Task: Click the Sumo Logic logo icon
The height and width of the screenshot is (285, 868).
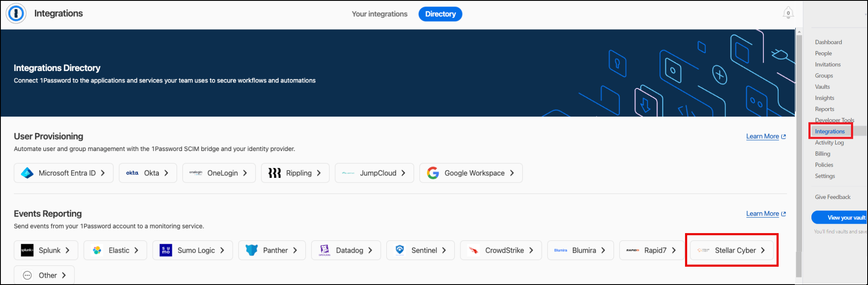Action: [x=166, y=251]
